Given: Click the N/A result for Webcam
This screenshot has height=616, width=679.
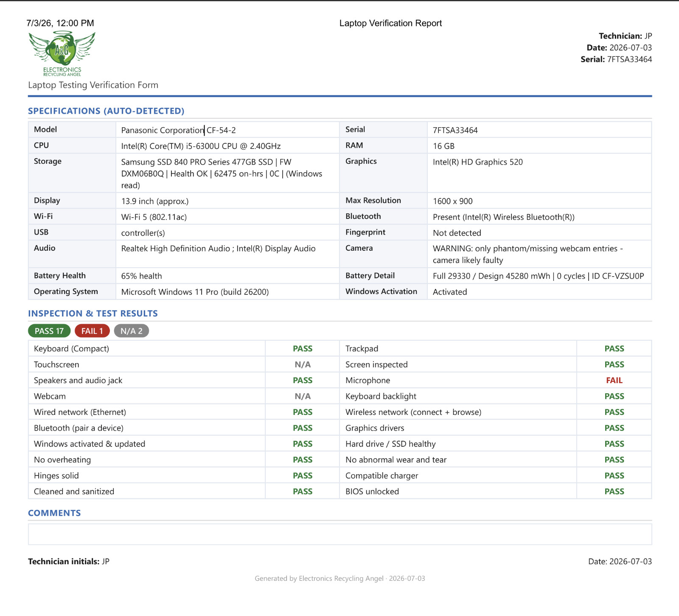Looking at the screenshot, I should (303, 396).
